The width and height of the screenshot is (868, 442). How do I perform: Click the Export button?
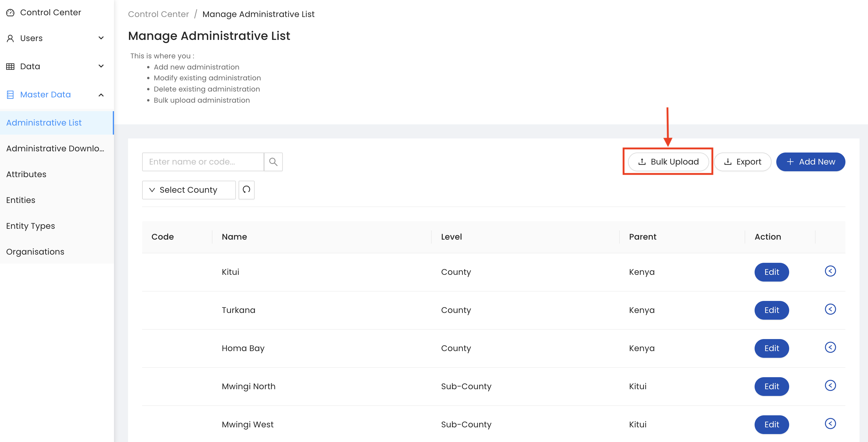click(x=742, y=162)
